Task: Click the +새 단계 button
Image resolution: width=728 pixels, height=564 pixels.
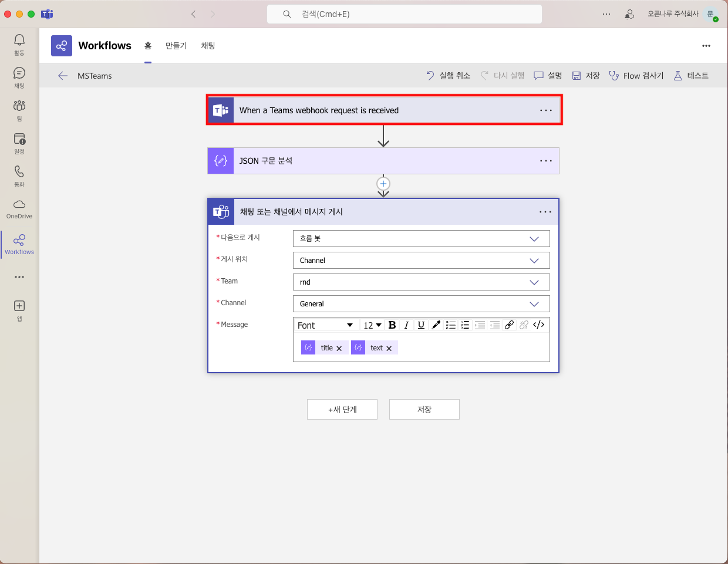Action: pyautogui.click(x=342, y=410)
